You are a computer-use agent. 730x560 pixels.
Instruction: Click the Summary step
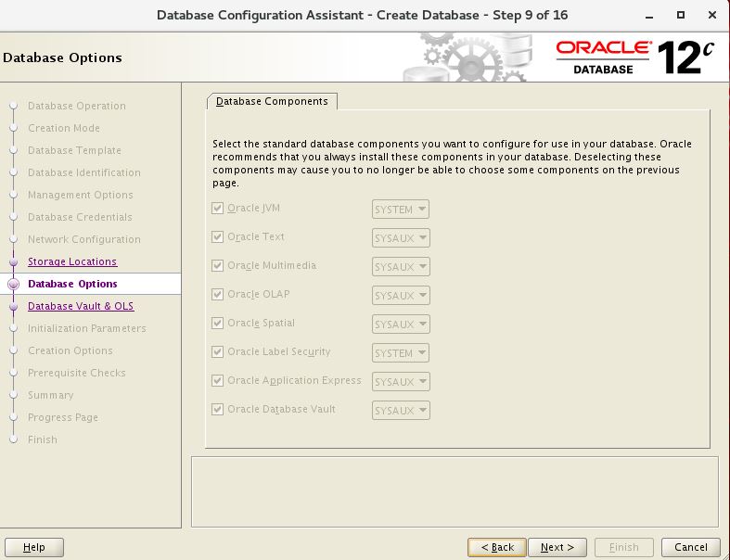[x=51, y=395]
